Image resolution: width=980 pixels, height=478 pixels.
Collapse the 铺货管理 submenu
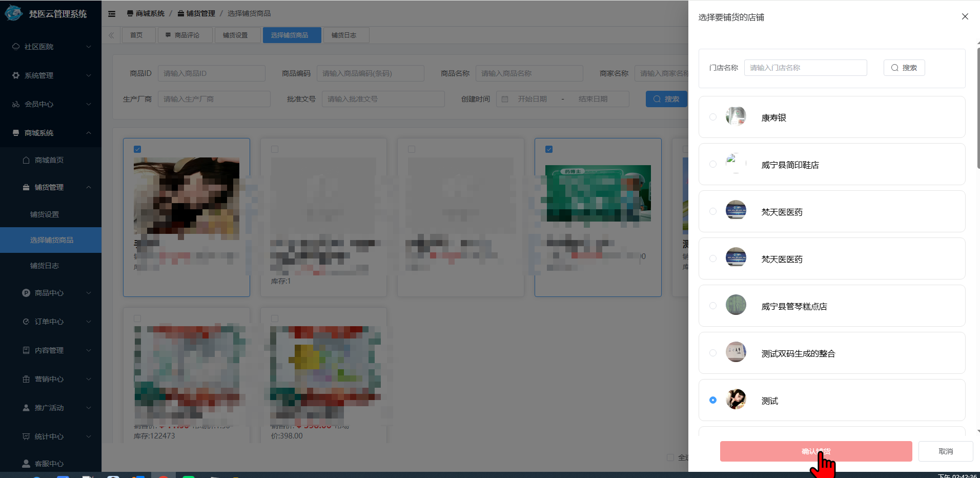coord(50,187)
